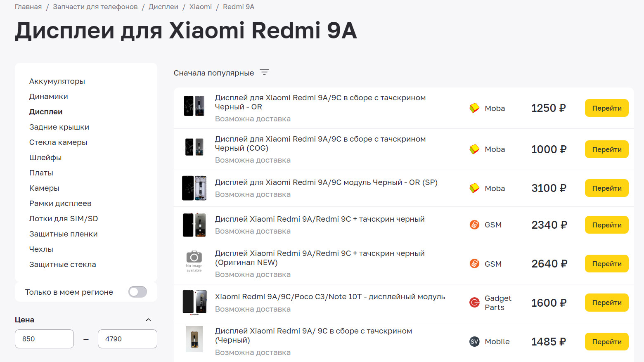Open listing 'Черный (COG)' display title

pos(320,144)
